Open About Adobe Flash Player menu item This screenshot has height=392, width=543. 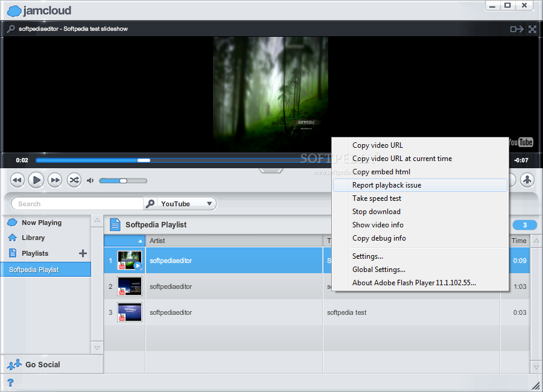tap(420, 283)
